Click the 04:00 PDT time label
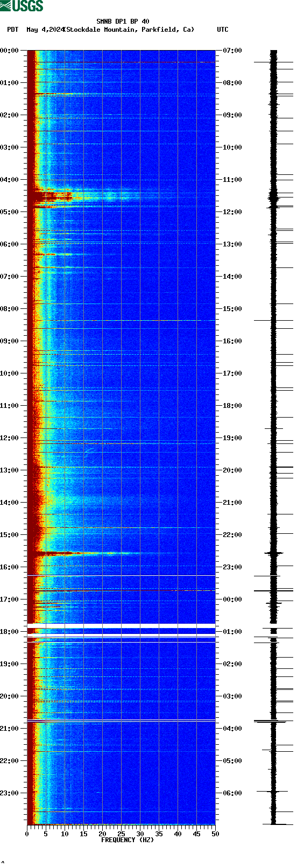Screen dimensions: 297x868 [10, 180]
